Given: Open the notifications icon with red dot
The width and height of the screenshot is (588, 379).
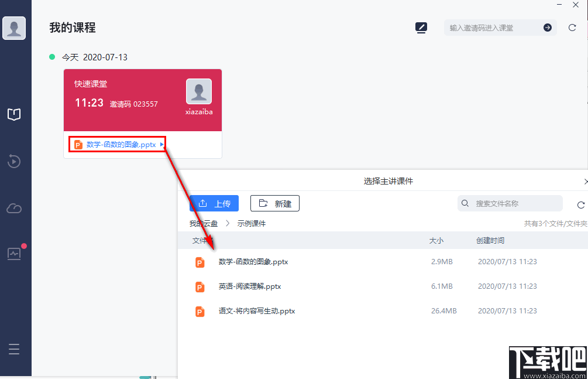Looking at the screenshot, I should [13, 253].
